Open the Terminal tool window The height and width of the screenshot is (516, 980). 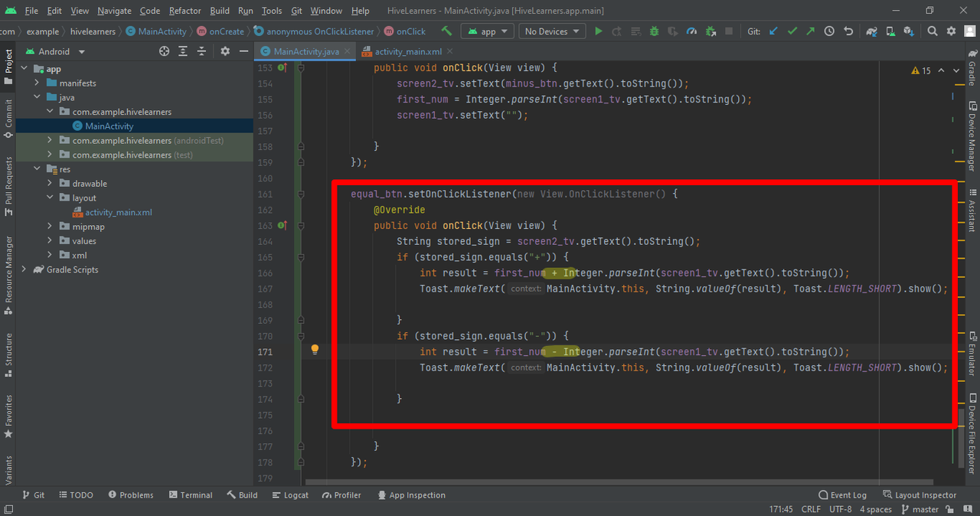click(191, 495)
